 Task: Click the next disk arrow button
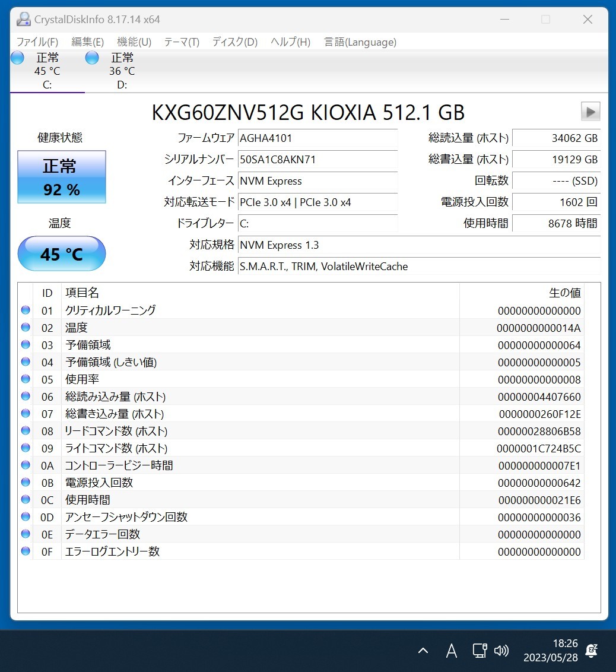tap(590, 112)
